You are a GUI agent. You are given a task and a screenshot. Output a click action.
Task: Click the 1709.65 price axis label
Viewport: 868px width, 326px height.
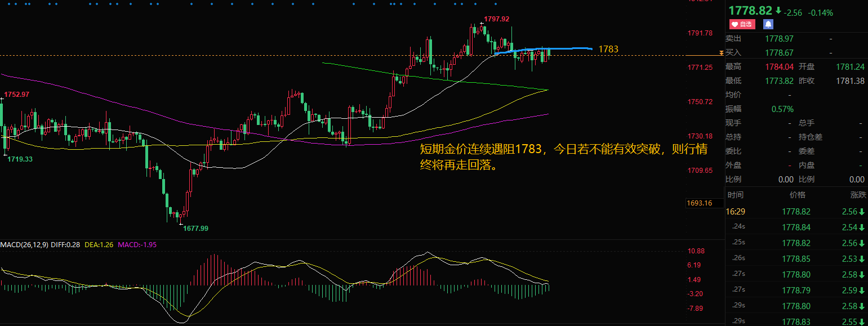700,170
